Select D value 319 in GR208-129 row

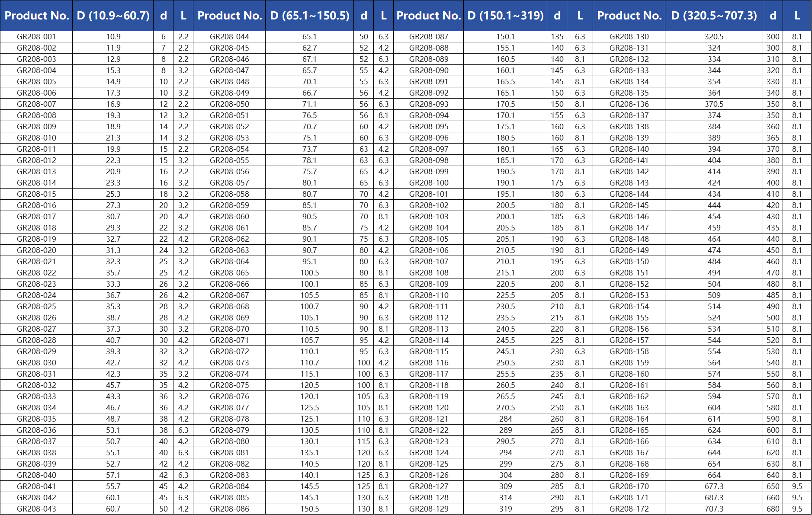point(505,509)
